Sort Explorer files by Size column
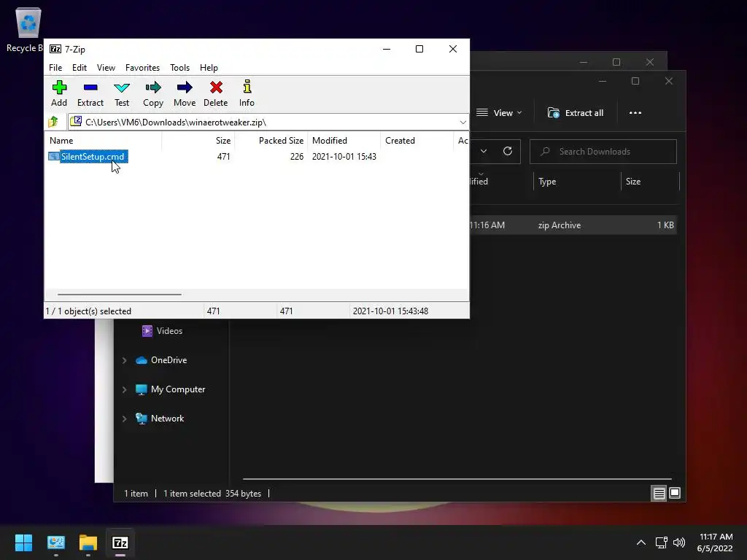 pos(650,182)
